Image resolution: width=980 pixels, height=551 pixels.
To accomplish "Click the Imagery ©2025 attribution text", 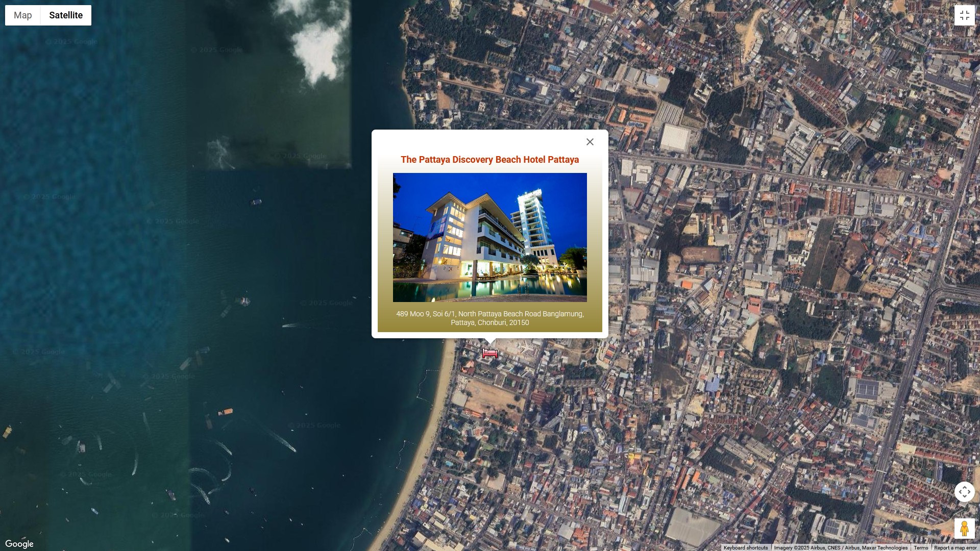I will click(x=840, y=547).
